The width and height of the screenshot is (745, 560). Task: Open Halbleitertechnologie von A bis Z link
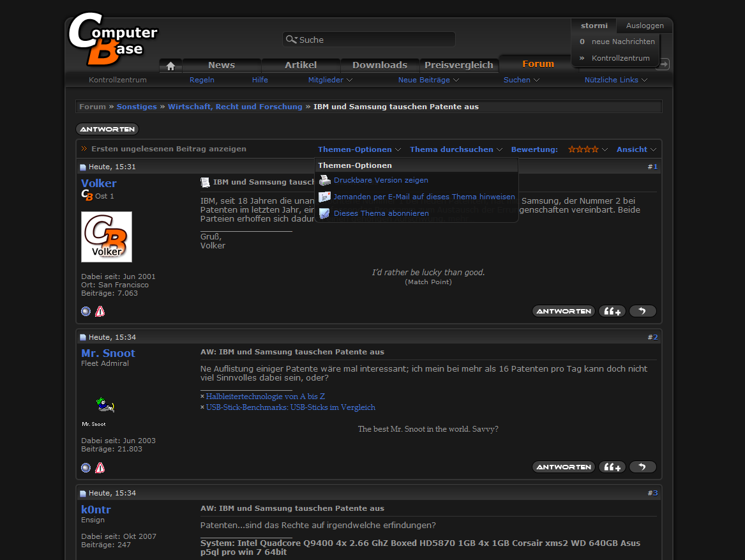(266, 397)
